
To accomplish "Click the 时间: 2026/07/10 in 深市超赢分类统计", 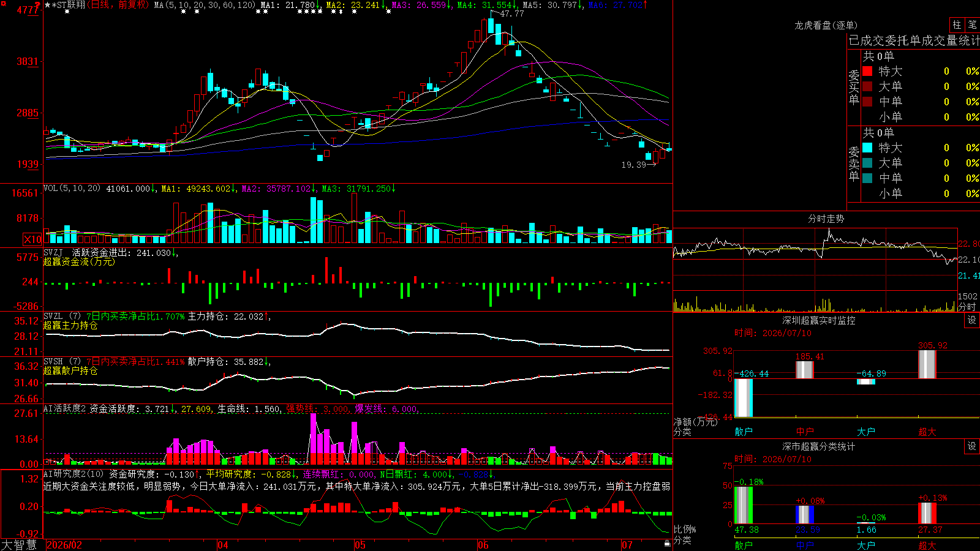I will [773, 459].
